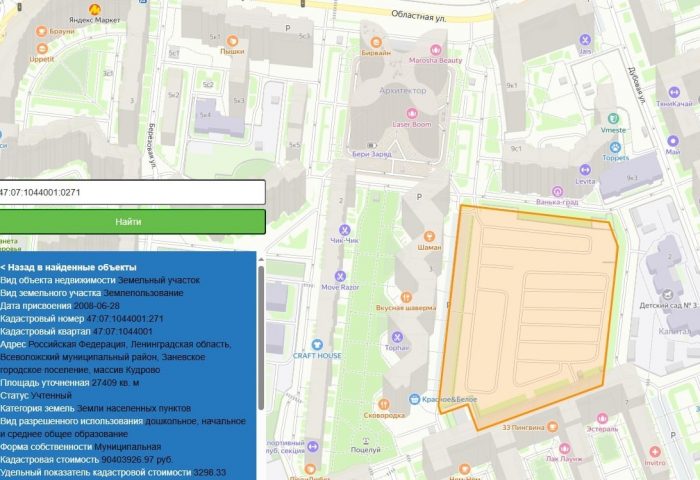This screenshot has height=480, width=700.
Task: Select the CRAFT HOUSE shop icon
Action: (316, 344)
